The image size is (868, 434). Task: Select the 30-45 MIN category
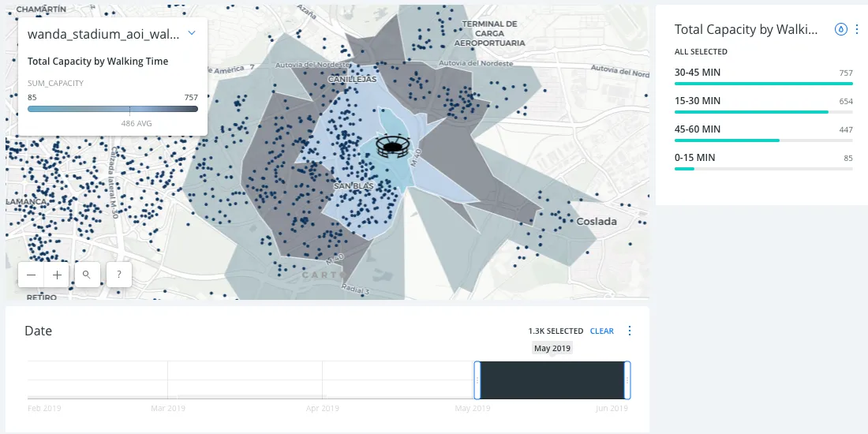click(x=698, y=73)
